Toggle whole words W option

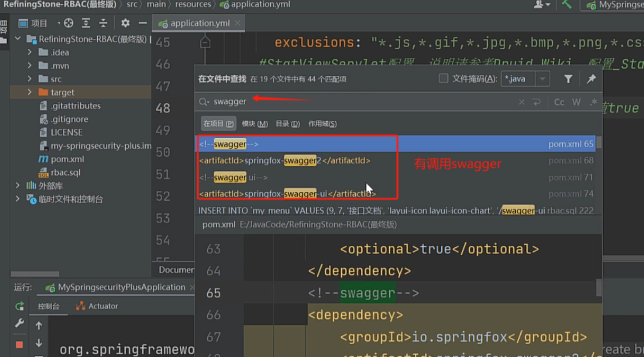[576, 102]
